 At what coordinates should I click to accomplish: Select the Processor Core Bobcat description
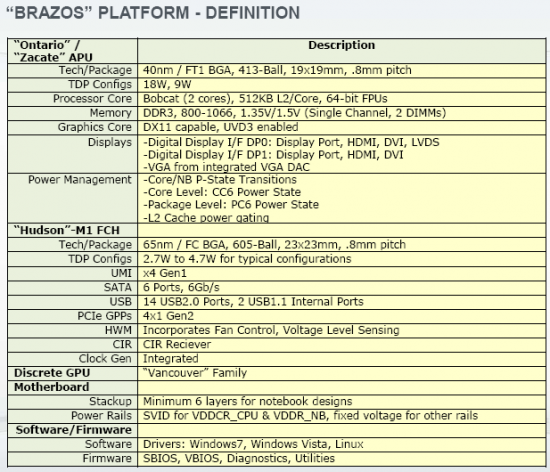click(x=265, y=99)
